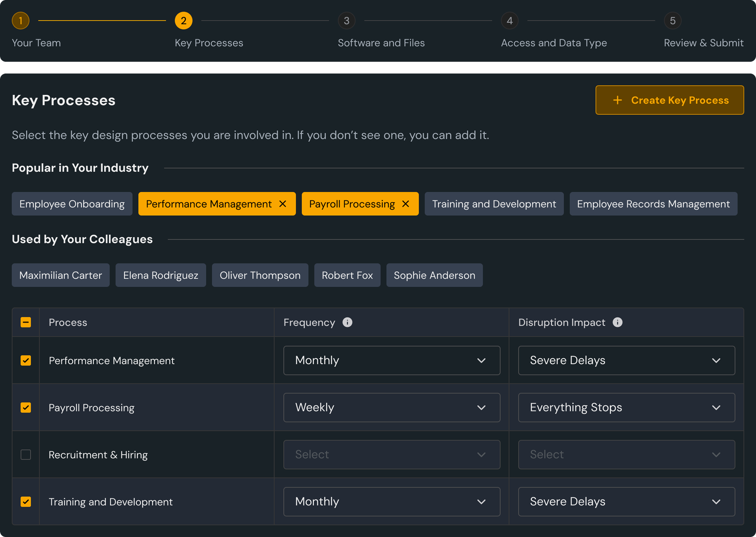756x537 pixels.
Task: Click the Create Key Process button
Action: coord(669,100)
